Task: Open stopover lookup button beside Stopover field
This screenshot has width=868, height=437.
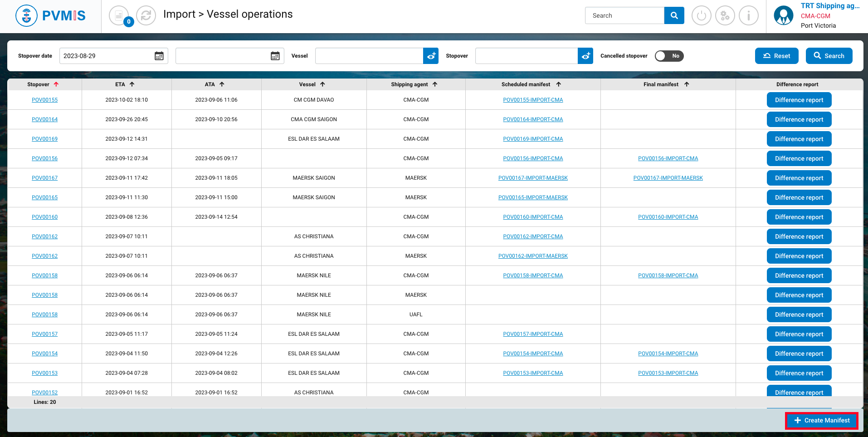Action: click(585, 56)
